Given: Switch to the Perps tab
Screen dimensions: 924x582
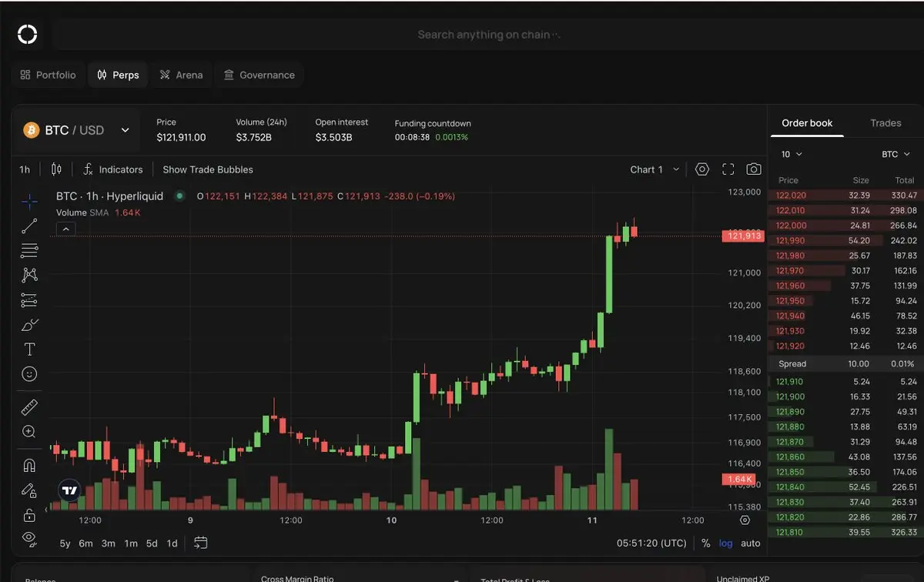Looking at the screenshot, I should coord(118,75).
